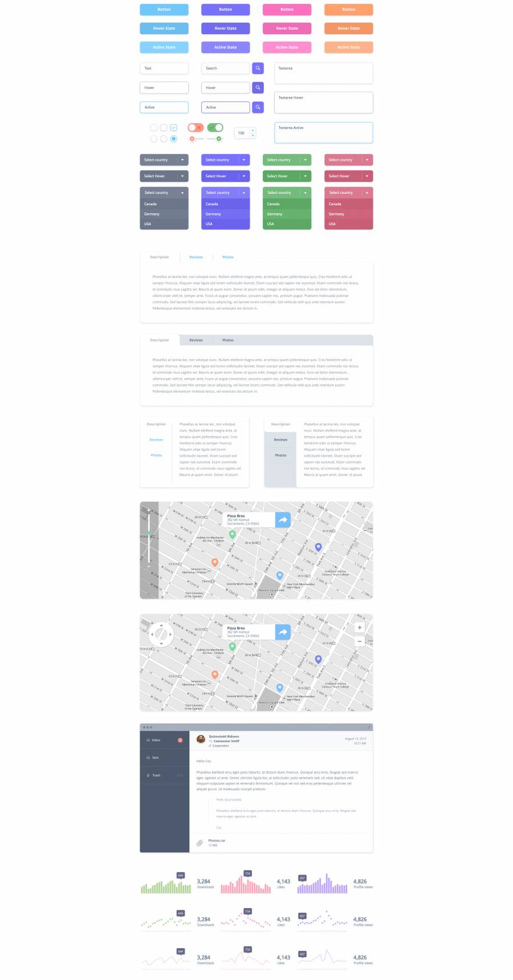Viewport: 513px width, 980px height.
Task: Choose Germany in the purple open dropdown
Action: (225, 214)
